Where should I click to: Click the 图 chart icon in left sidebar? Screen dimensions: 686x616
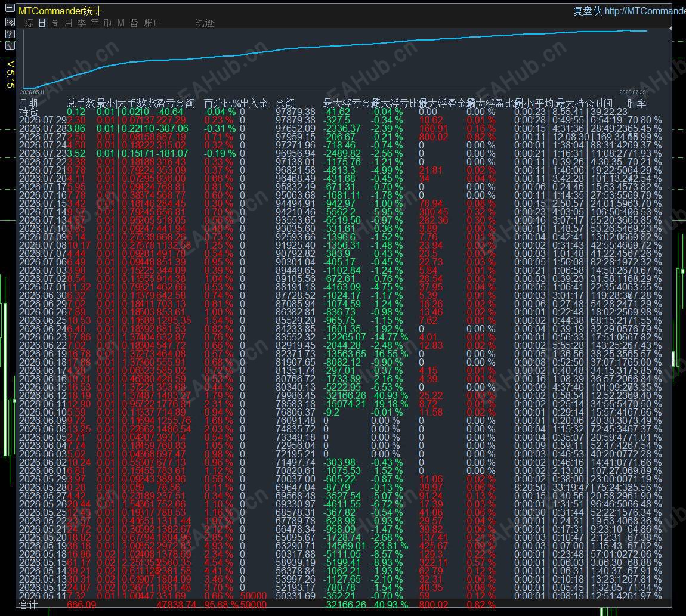pyautogui.click(x=10, y=22)
